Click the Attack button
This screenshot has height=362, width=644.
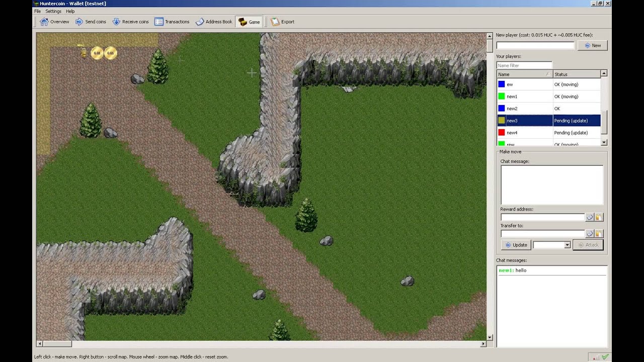tap(588, 245)
